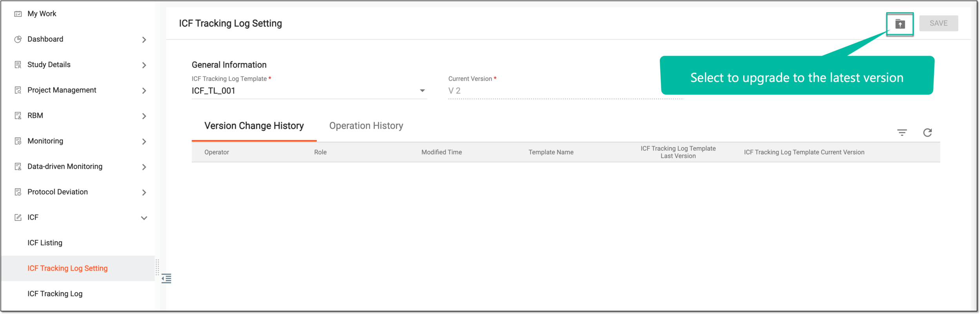Viewport: 980px width, 314px height.
Task: Expand the Data-driven Monitoring chevron
Action: pos(144,167)
